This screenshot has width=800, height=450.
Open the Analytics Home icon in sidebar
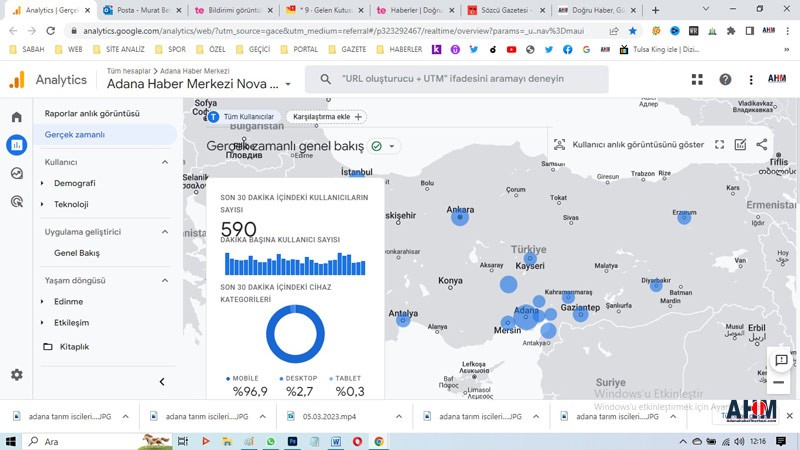coord(16,117)
